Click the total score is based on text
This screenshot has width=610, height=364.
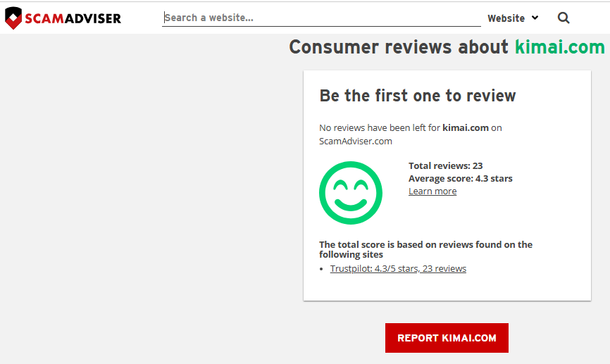425,249
